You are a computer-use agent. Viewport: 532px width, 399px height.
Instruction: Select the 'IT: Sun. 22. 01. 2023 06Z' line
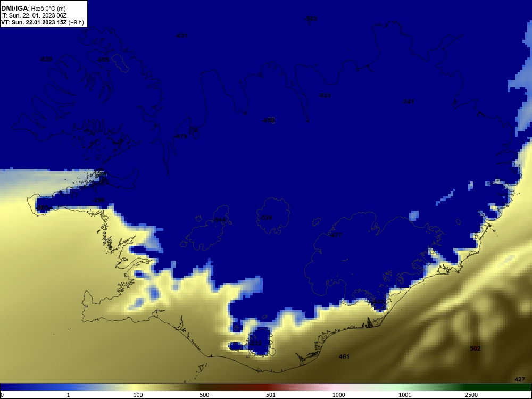pyautogui.click(x=34, y=15)
